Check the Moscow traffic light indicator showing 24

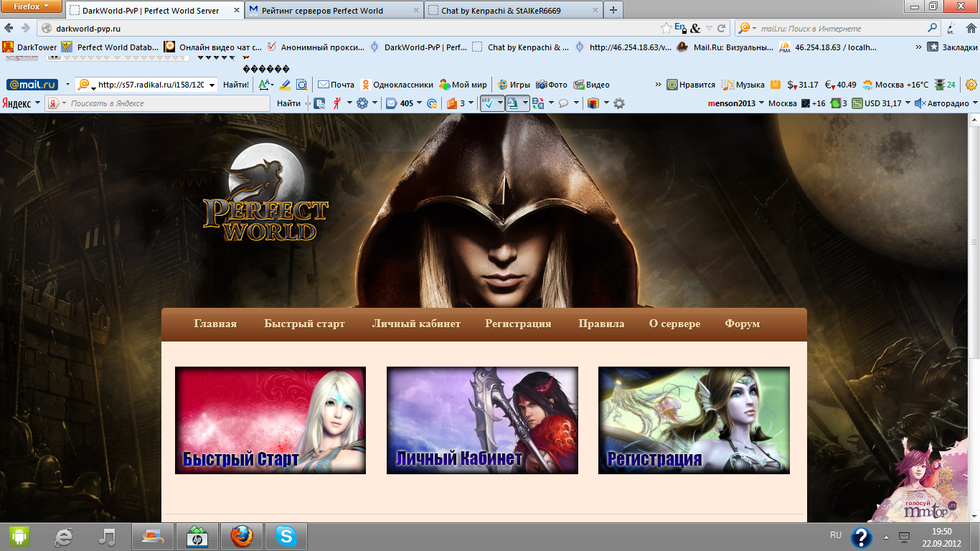[945, 85]
